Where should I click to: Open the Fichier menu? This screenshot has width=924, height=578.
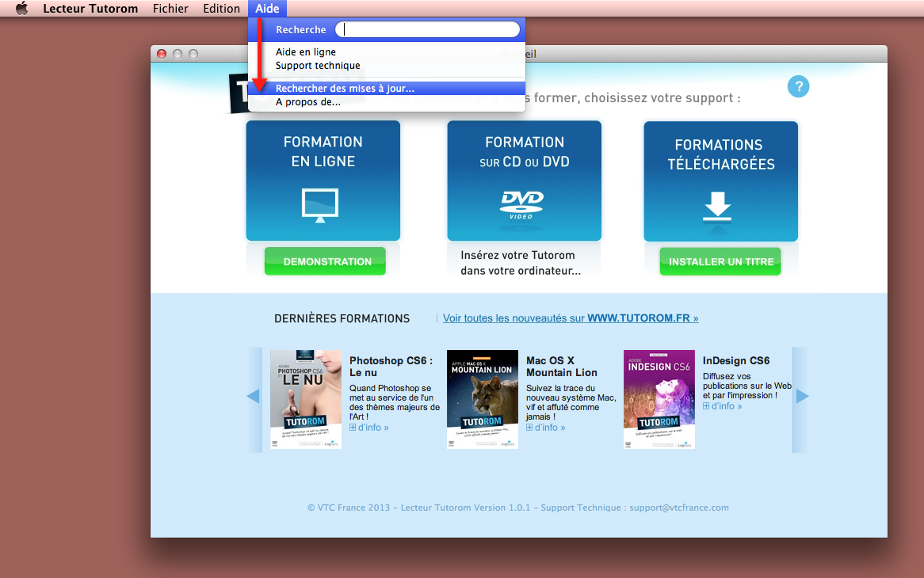[x=170, y=8]
